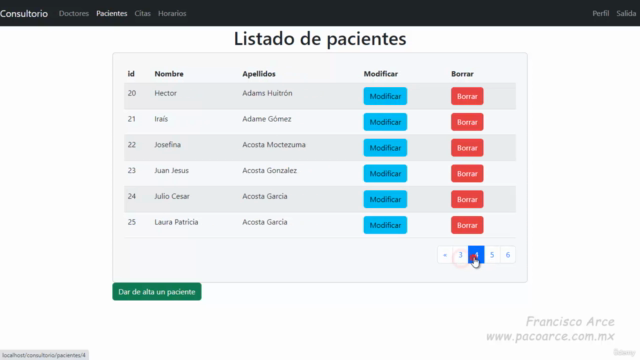Screen dimensions: 640x360
Task: Click the Borrar column header
Action: pyautogui.click(x=462, y=74)
